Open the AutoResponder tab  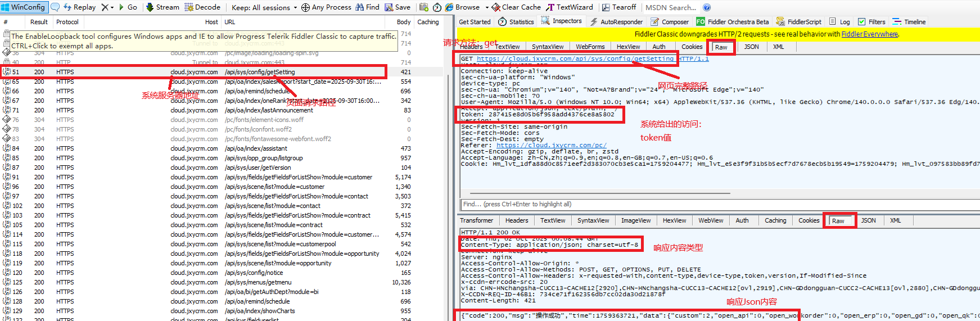coord(616,22)
